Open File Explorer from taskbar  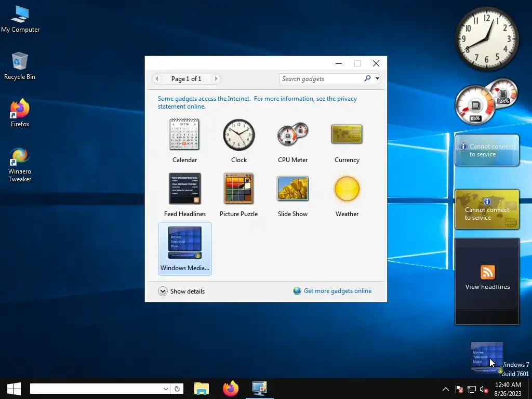[x=202, y=389]
